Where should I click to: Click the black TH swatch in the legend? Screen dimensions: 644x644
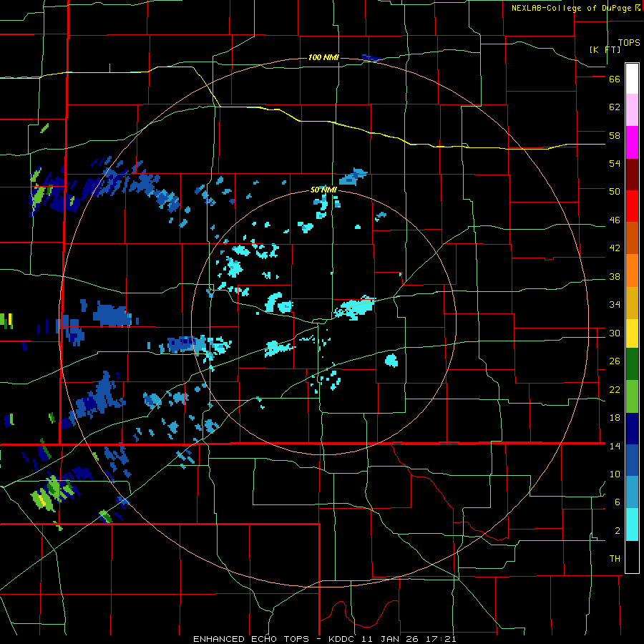tap(632, 557)
